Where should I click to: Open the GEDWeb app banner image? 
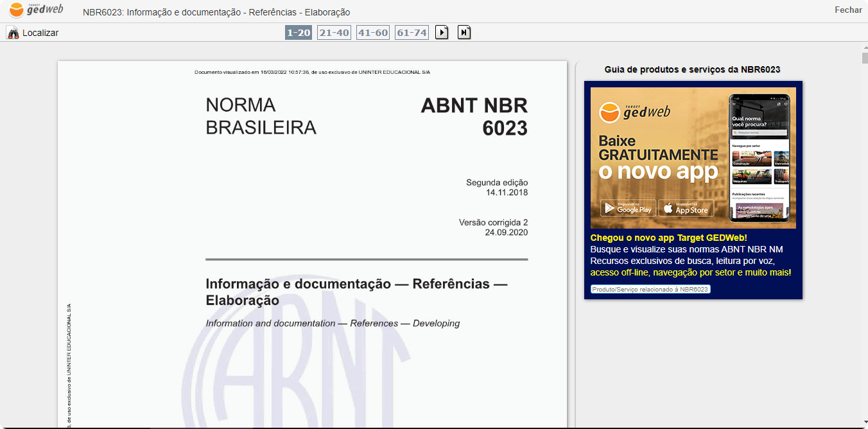[693, 157]
